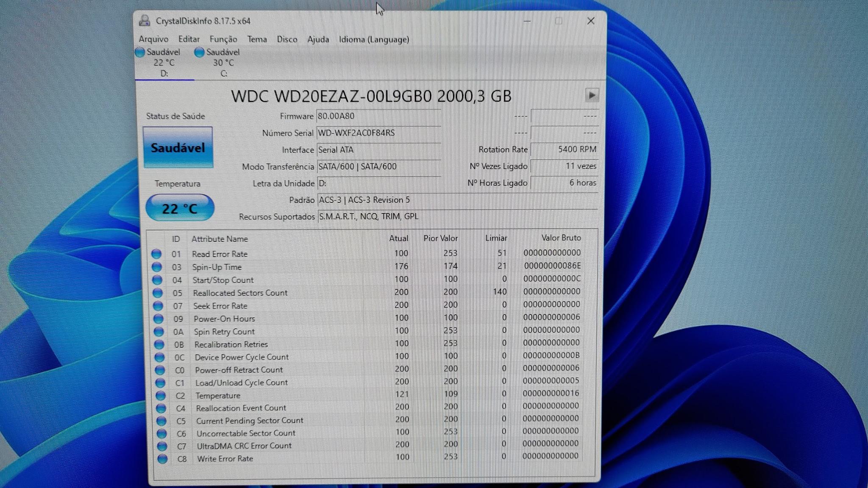868x488 pixels.
Task: Click raw value 00000000000C of Start/Stop Count
Action: pos(552,278)
